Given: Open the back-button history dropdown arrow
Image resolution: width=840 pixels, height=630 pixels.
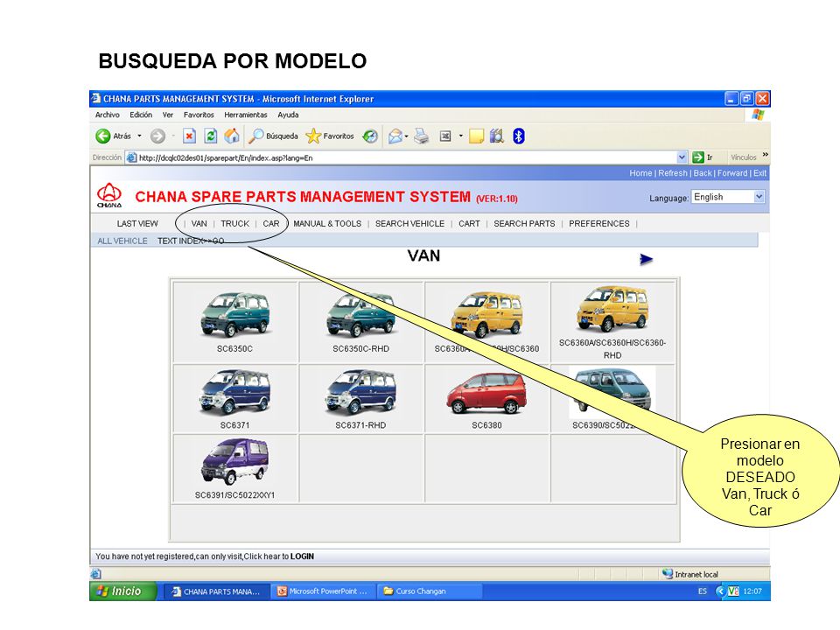Looking at the screenshot, I should coord(139,136).
